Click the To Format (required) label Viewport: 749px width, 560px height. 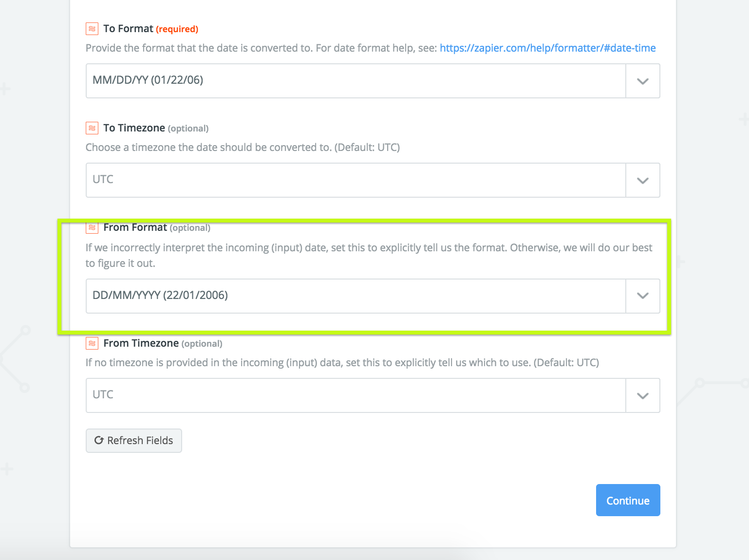pos(151,29)
